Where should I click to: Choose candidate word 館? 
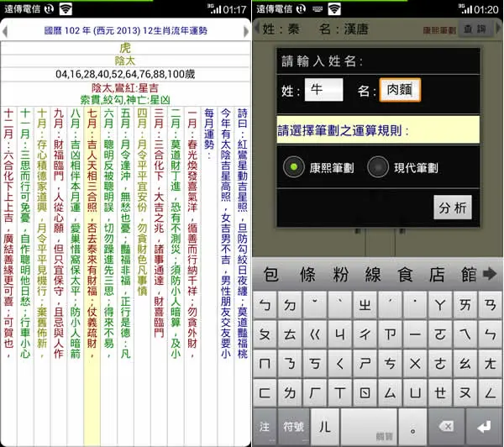point(469,274)
